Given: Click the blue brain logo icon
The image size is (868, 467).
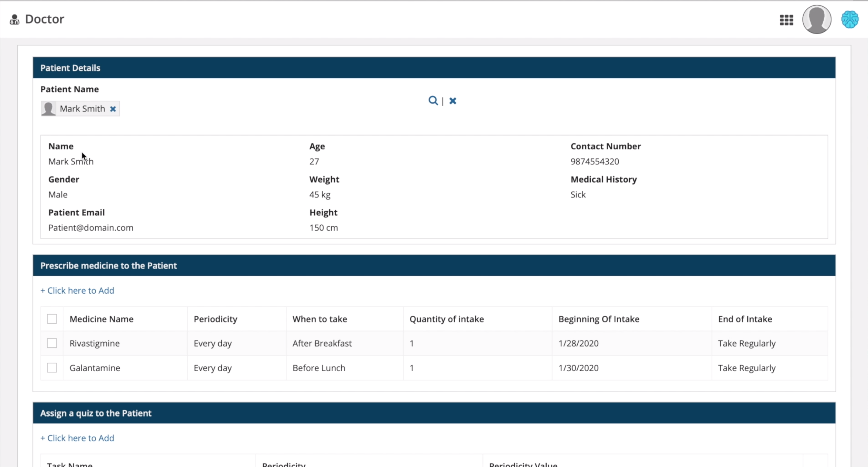Looking at the screenshot, I should 849,19.
